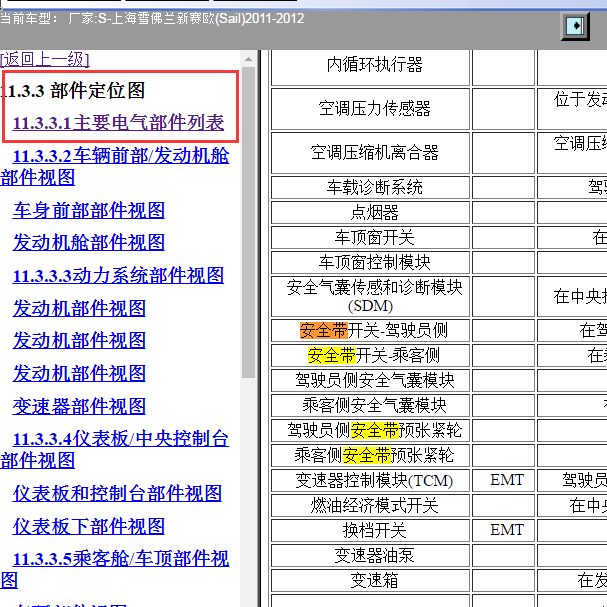The height and width of the screenshot is (607, 607).
Task: Open 11.3.3.5乘客舱/车顶部件视图 link
Action: coord(115,570)
